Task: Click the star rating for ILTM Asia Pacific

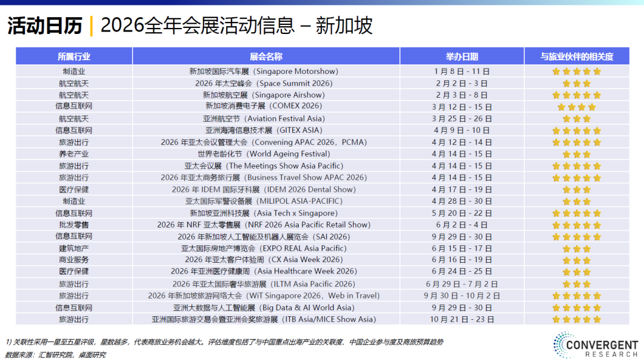Action: click(x=577, y=284)
